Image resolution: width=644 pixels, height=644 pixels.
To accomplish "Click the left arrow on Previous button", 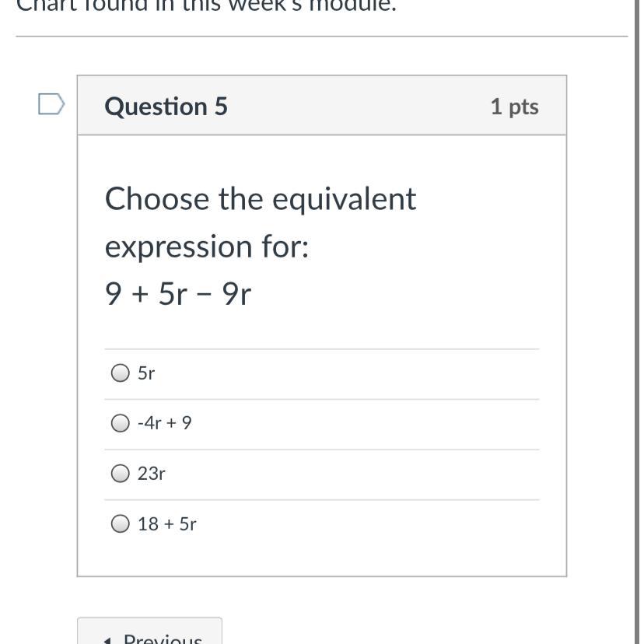I will tap(107, 640).
